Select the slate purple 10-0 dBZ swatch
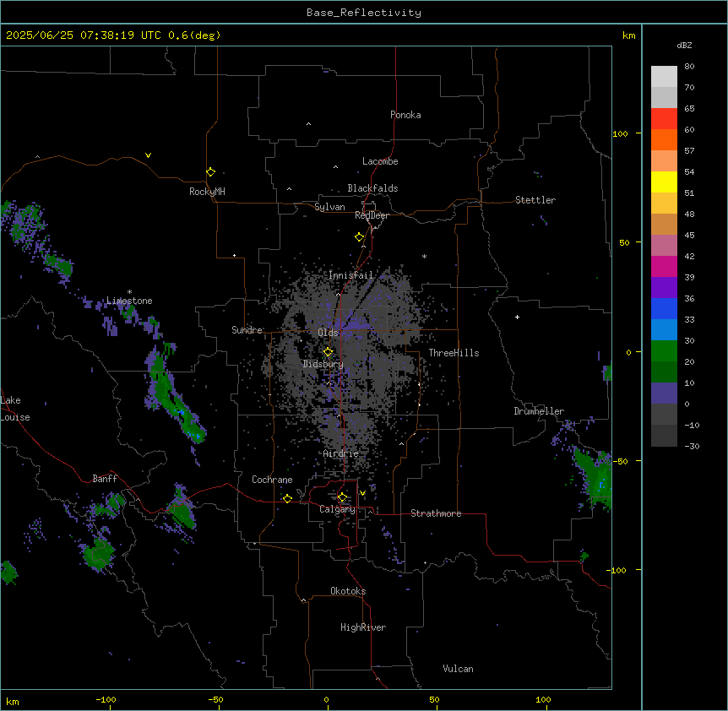Image resolution: width=728 pixels, height=711 pixels. [x=664, y=393]
